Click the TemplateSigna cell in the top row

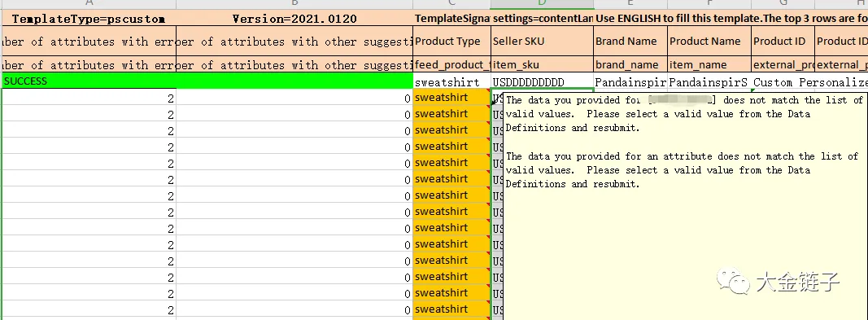[451, 18]
